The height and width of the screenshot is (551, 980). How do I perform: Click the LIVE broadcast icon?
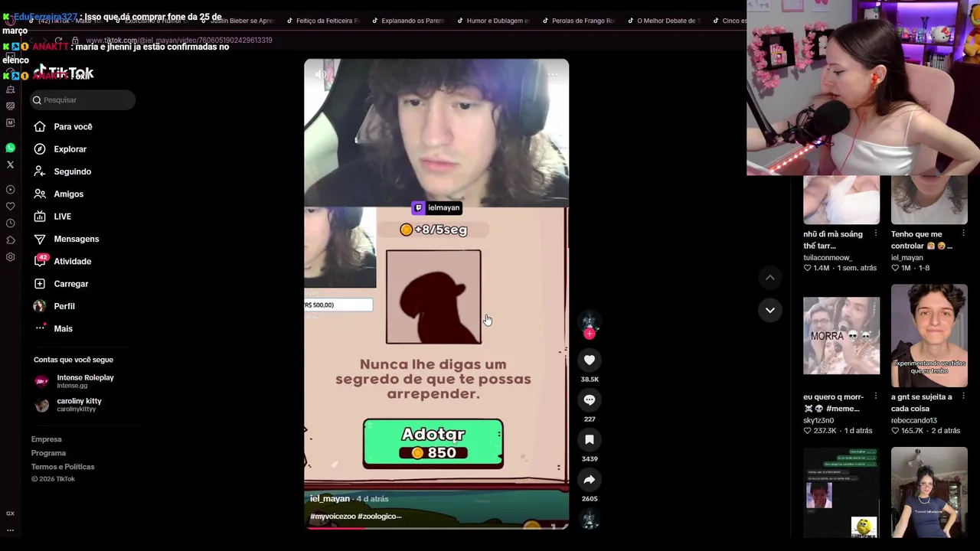40,217
